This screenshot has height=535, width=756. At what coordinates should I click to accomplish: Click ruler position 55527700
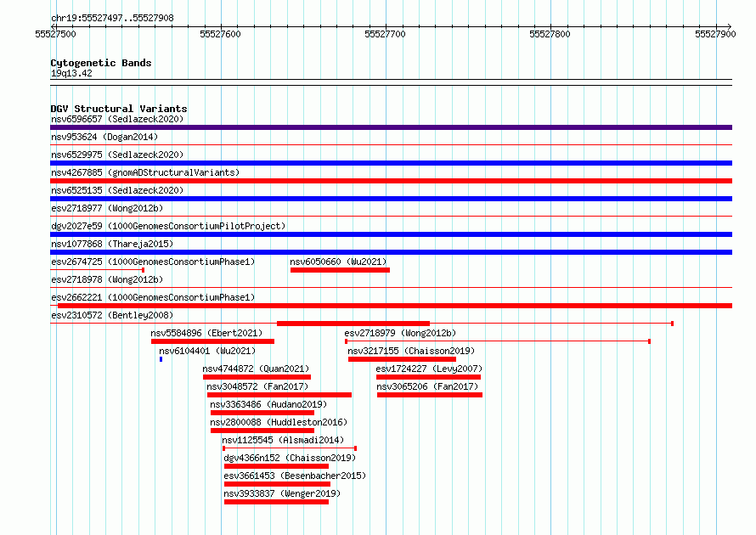click(x=386, y=34)
